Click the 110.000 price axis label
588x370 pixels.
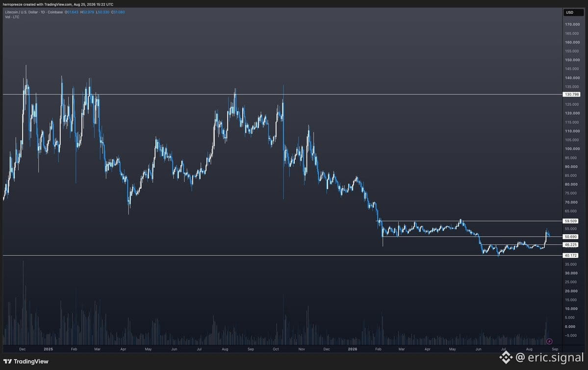[x=572, y=131]
